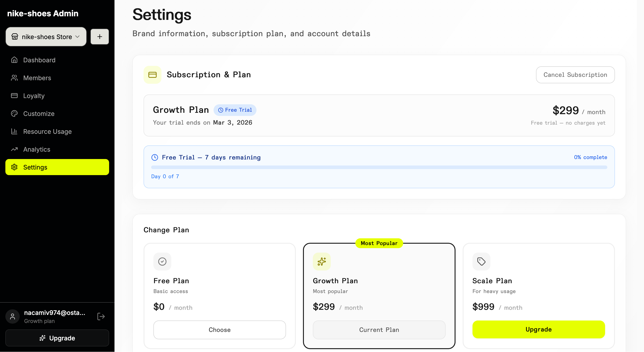Screen dimensions: 644x352
Task: Open the Loyalty menu item
Action: [x=34, y=96]
